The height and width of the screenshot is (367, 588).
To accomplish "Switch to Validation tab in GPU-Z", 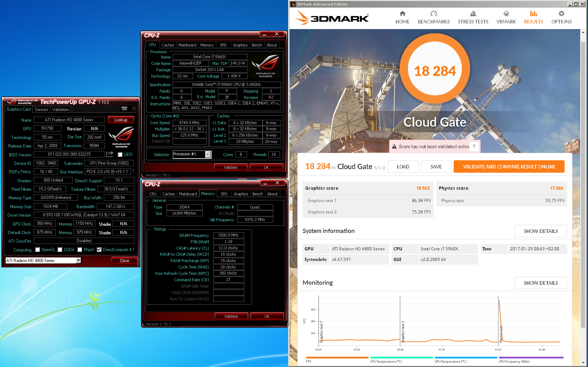I will click(x=61, y=110).
